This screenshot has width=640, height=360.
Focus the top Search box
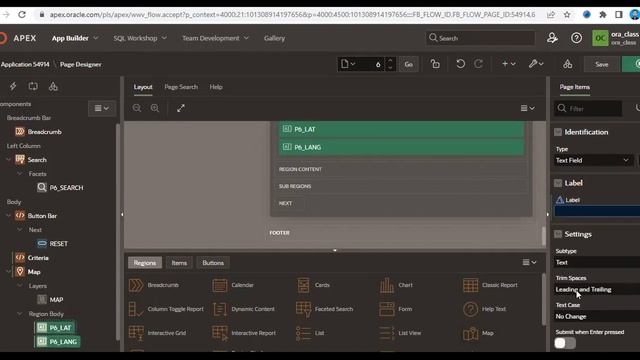pos(480,38)
